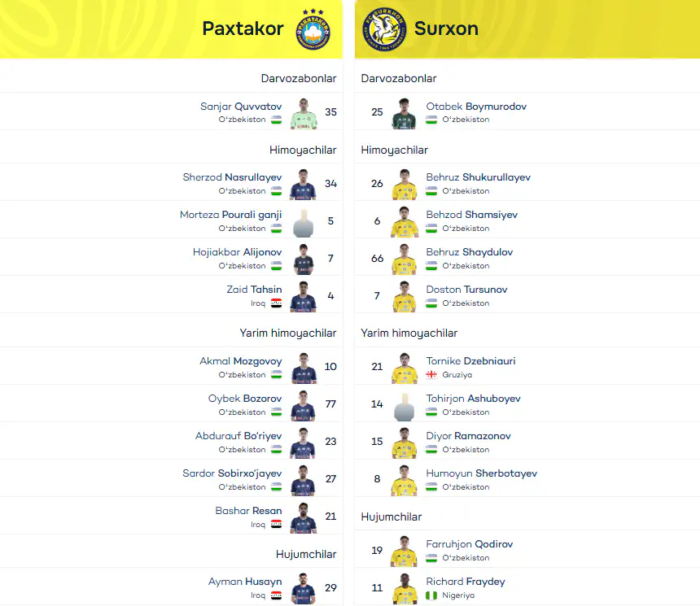Screen dimensions: 700x606
Task: Click Tohirjon Ashuboyev's placeholder silhouette avatar
Action: pyautogui.click(x=405, y=407)
